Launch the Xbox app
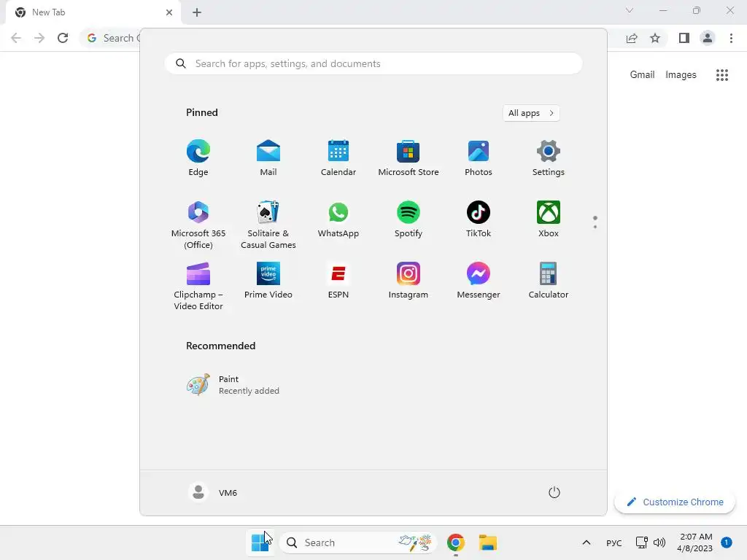 tap(549, 219)
